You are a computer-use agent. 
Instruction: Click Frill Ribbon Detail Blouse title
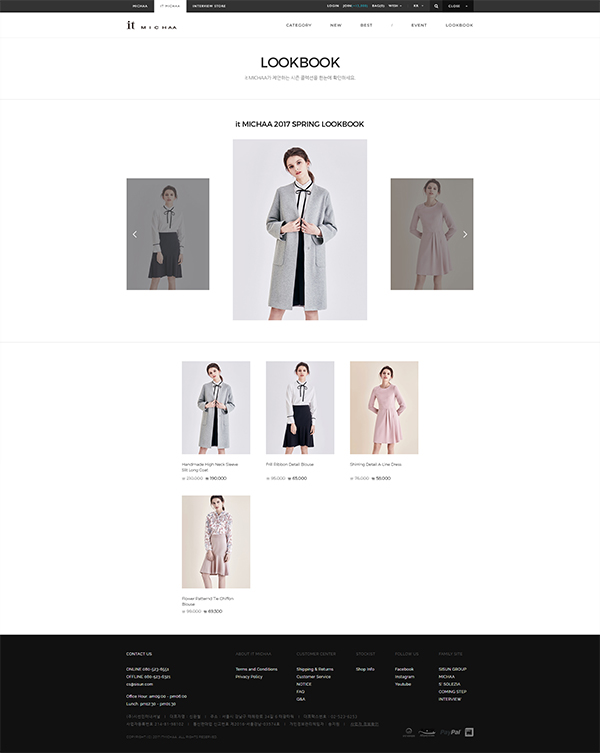coord(290,464)
